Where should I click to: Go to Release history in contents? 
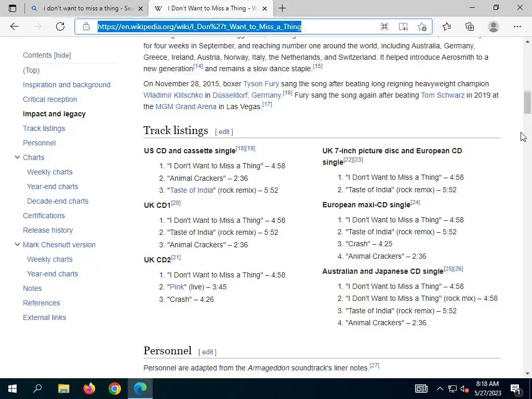[x=48, y=230]
